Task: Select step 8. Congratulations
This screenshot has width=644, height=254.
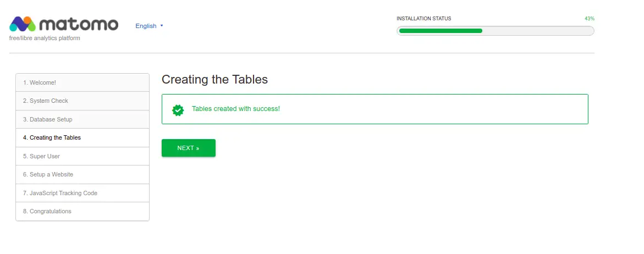Action: pos(82,211)
